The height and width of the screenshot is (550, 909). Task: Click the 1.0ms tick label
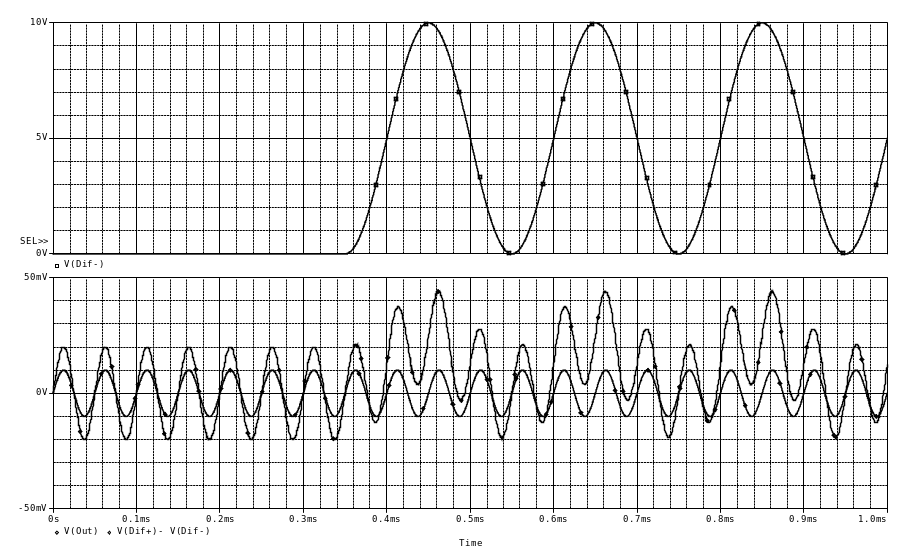point(875,520)
